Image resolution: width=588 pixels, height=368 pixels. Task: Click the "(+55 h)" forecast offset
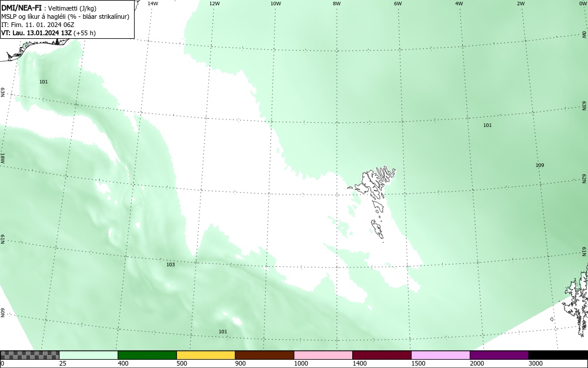pos(85,33)
